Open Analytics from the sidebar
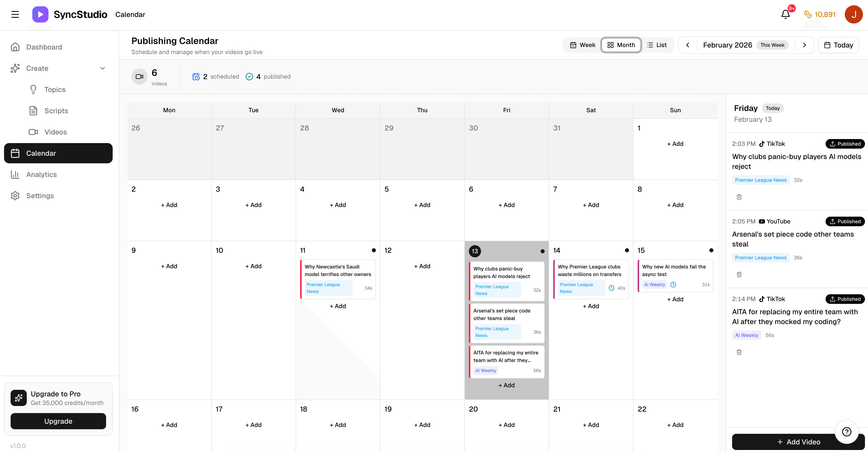868x452 pixels. pyautogui.click(x=41, y=174)
